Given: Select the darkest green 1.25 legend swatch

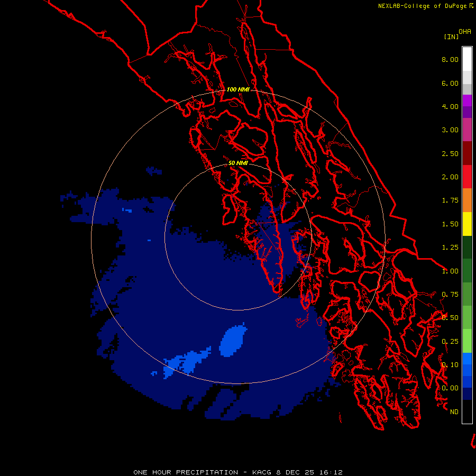Looking at the screenshot, I should pyautogui.click(x=467, y=247).
